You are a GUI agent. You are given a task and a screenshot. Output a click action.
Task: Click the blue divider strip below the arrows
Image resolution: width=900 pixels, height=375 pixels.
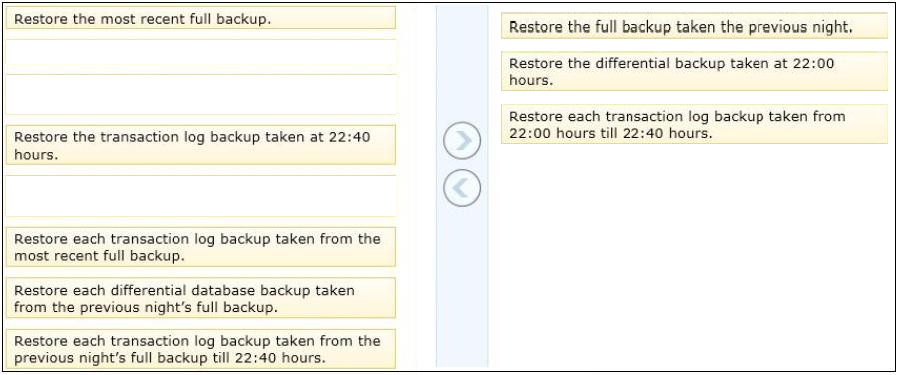[462, 287]
